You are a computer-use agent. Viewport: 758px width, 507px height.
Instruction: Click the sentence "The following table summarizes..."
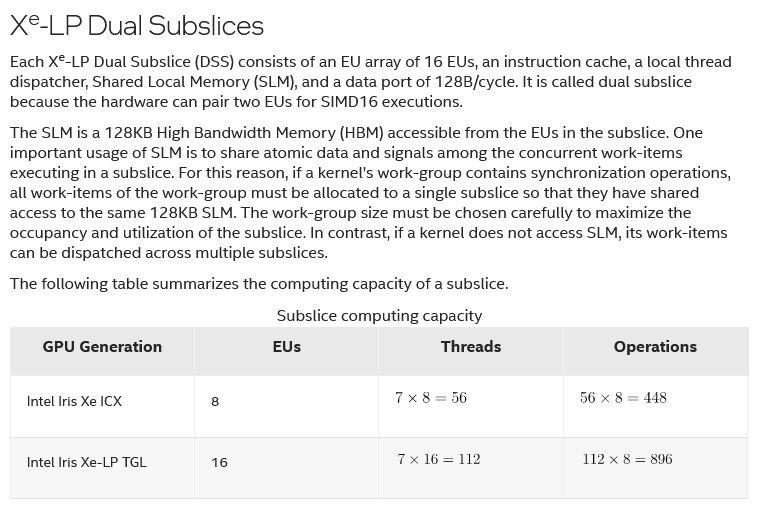(x=259, y=284)
